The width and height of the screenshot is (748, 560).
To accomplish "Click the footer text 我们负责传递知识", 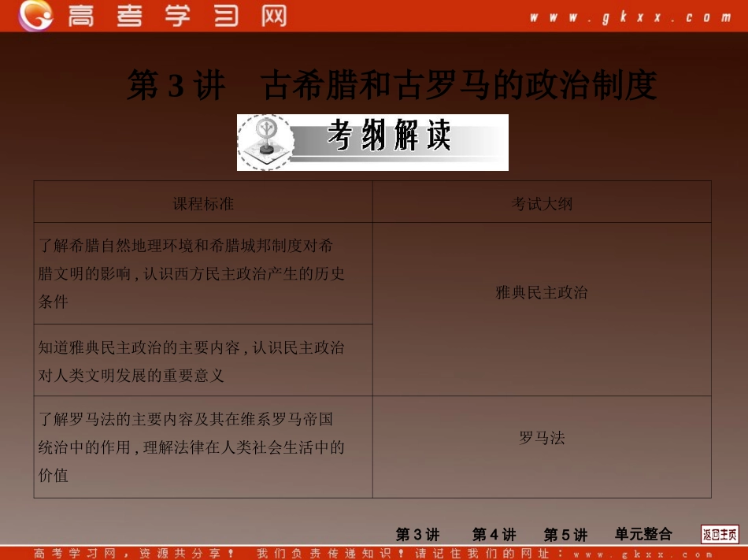I will pyautogui.click(x=330, y=554).
